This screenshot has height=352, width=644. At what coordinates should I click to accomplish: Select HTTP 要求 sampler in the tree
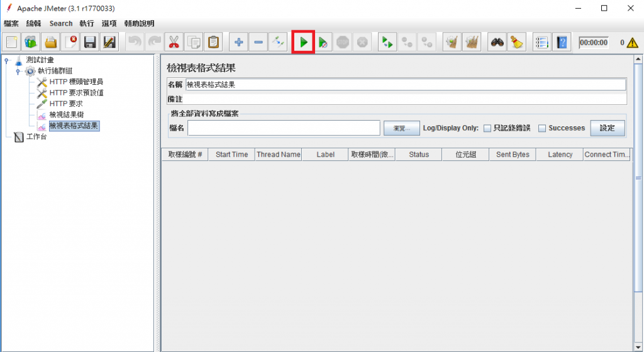66,104
